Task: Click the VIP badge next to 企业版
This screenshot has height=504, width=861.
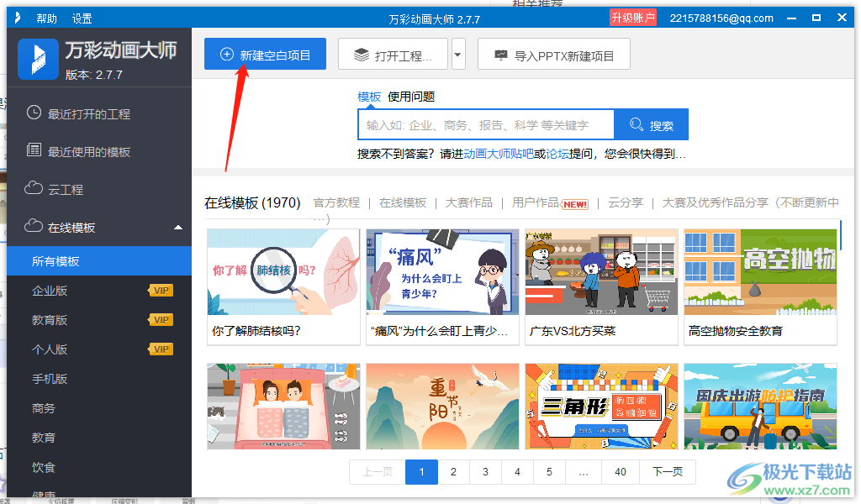Action: [x=161, y=291]
